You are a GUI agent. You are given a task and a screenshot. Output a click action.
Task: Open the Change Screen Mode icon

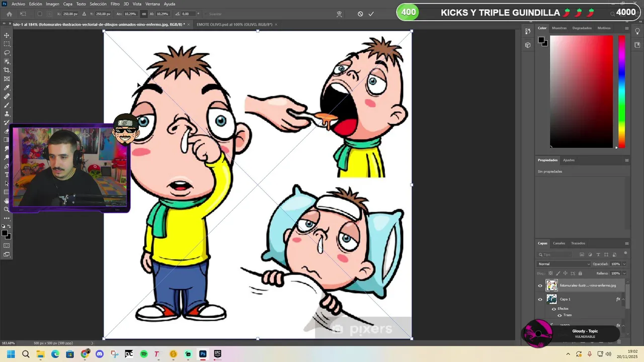7,254
